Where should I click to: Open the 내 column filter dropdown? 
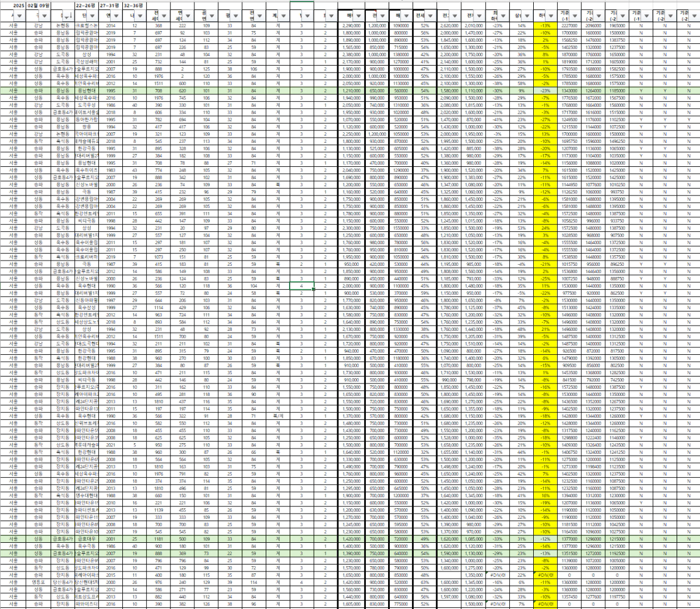140,16
